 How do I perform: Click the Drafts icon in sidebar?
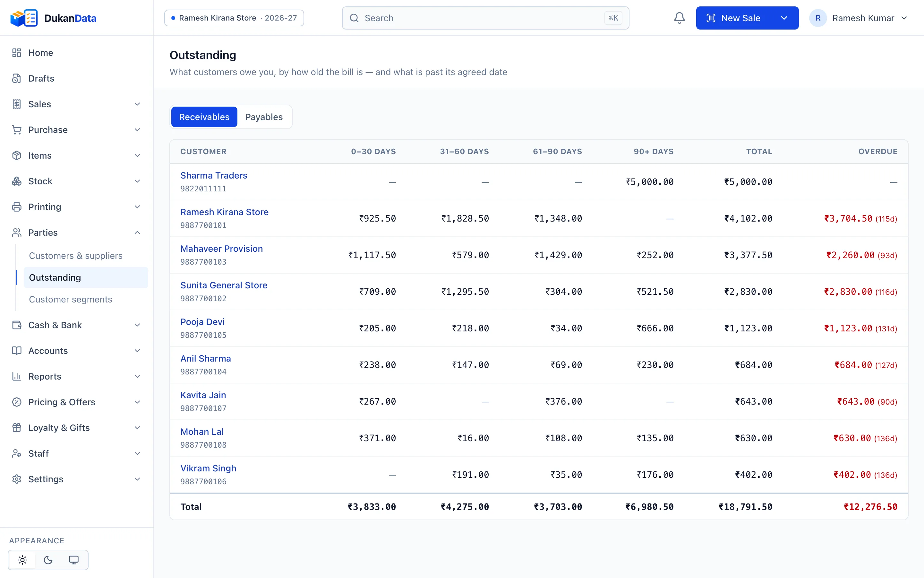click(16, 78)
